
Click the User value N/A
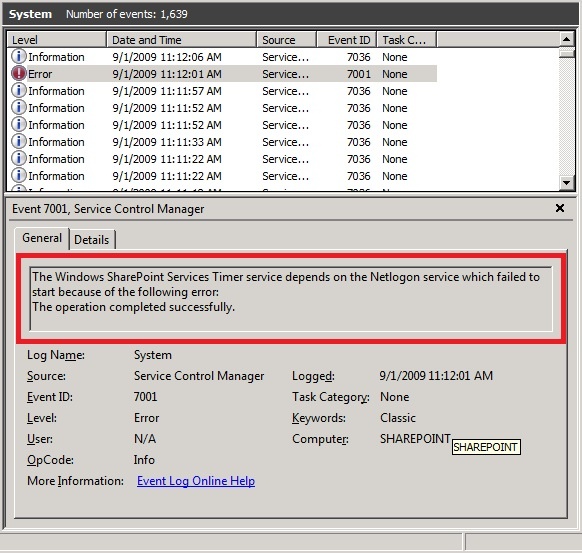[x=145, y=439]
